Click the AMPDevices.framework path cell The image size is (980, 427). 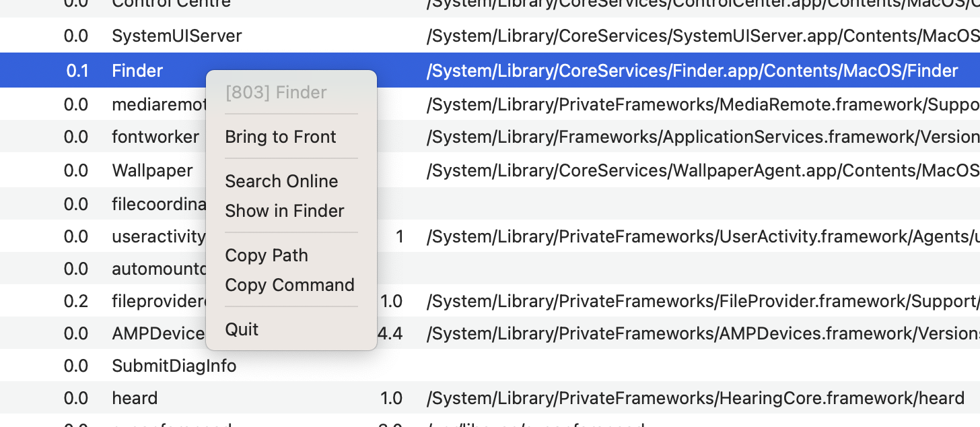(x=703, y=333)
